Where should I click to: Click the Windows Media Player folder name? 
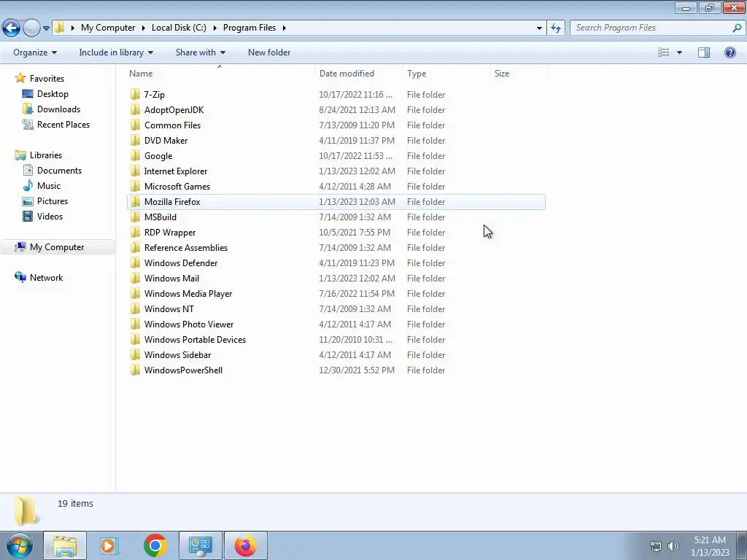188,294
